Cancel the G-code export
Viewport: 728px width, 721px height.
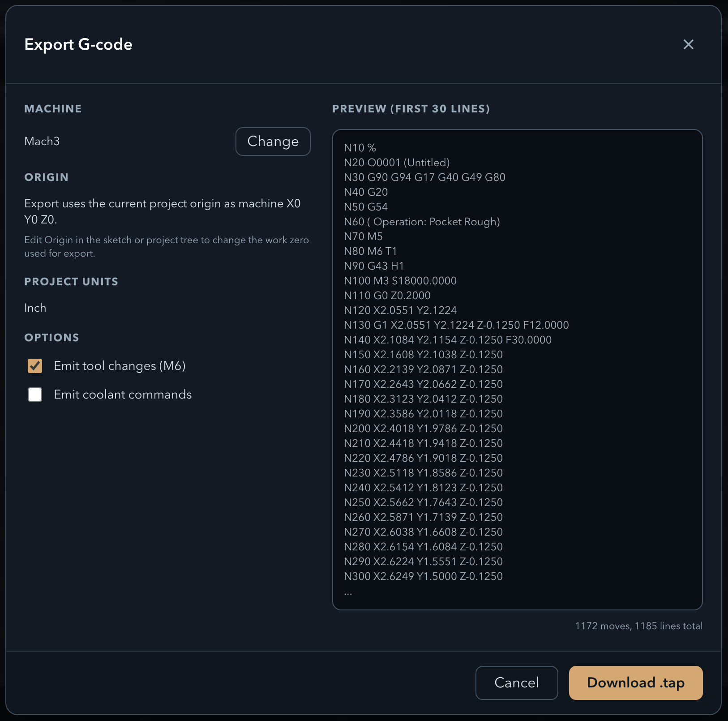(x=516, y=682)
